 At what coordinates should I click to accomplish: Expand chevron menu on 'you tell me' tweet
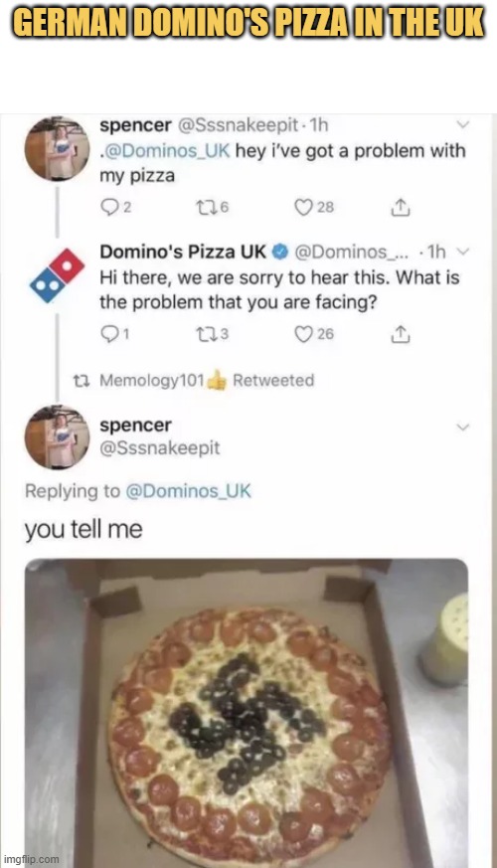[462, 427]
